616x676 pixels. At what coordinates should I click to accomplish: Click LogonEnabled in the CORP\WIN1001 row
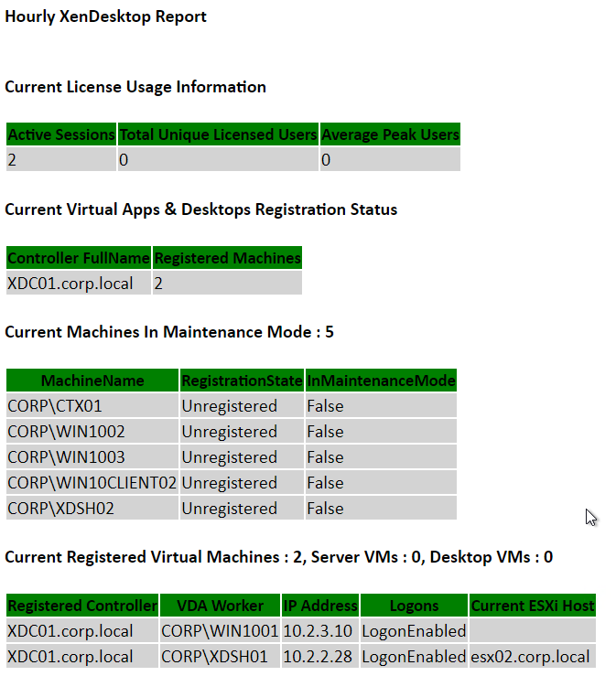pyautogui.click(x=414, y=630)
